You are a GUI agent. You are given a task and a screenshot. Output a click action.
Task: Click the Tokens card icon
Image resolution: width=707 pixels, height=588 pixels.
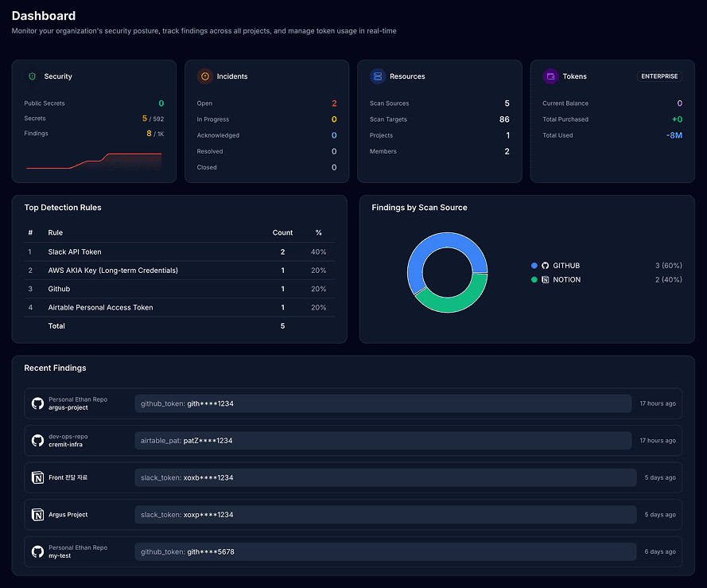550,76
